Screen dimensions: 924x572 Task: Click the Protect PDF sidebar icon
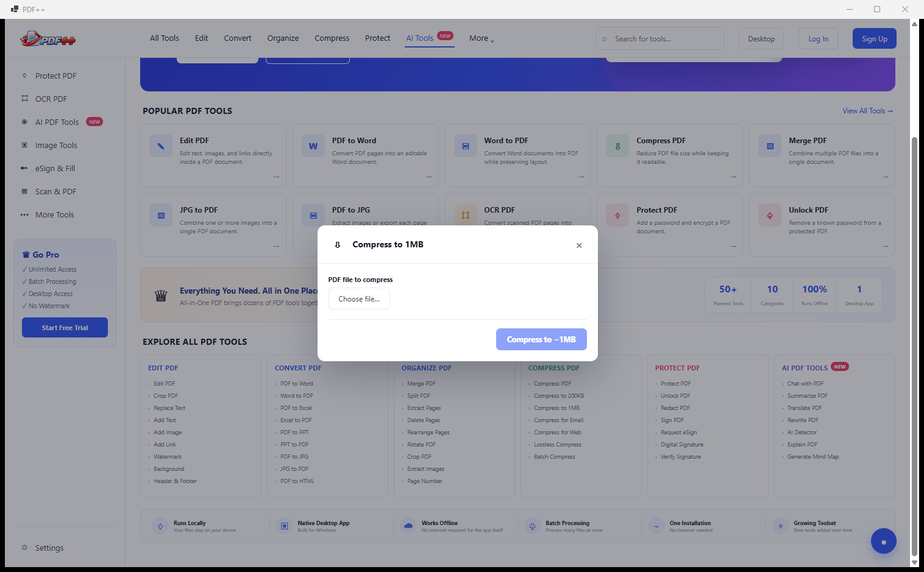24,76
